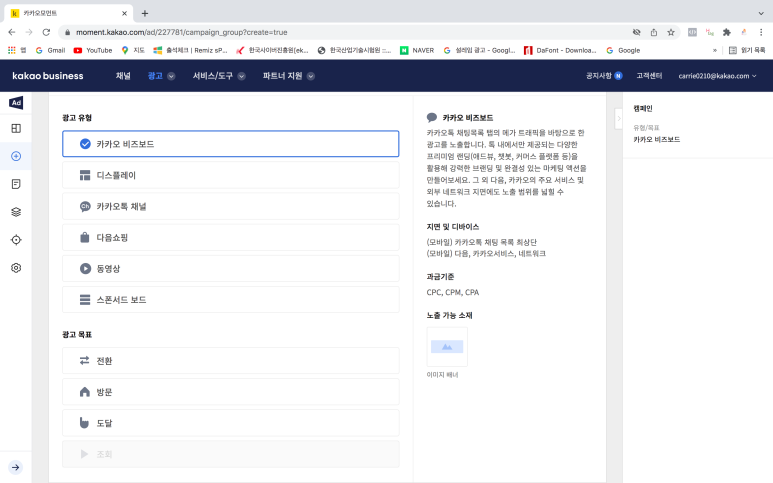The image size is (773, 483).
Task: Open the layers stack icon in sidebar
Action: click(16, 212)
